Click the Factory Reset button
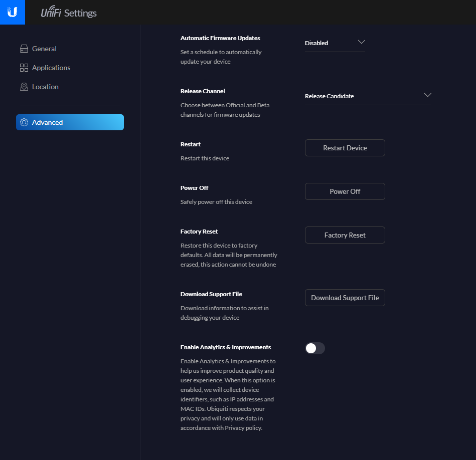 click(345, 235)
